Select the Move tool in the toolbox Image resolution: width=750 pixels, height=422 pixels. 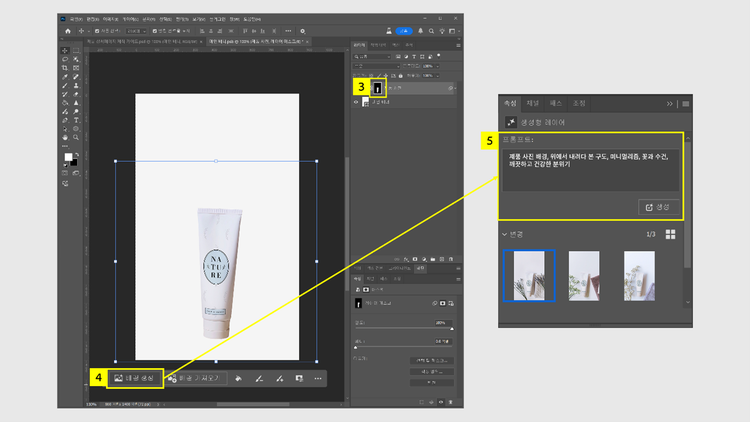pyautogui.click(x=66, y=50)
